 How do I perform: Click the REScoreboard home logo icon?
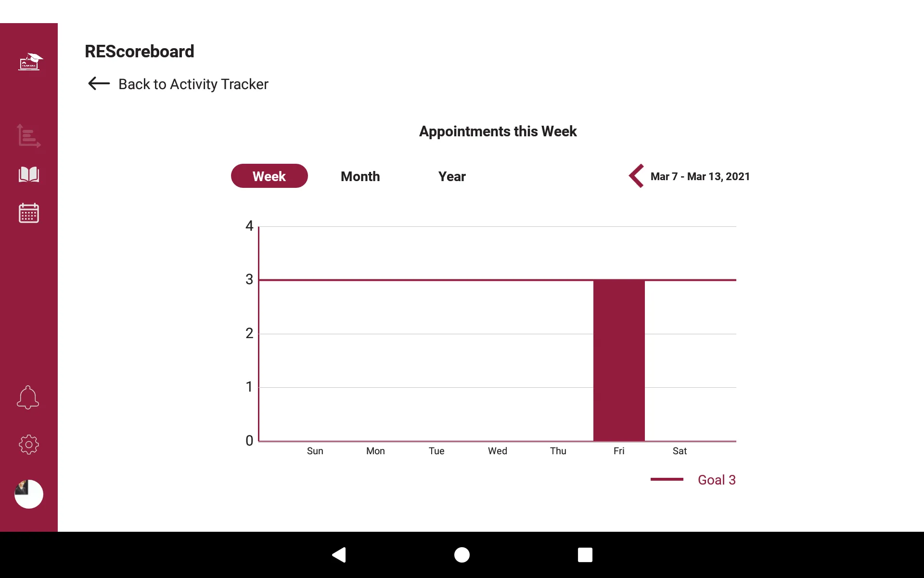click(x=28, y=61)
